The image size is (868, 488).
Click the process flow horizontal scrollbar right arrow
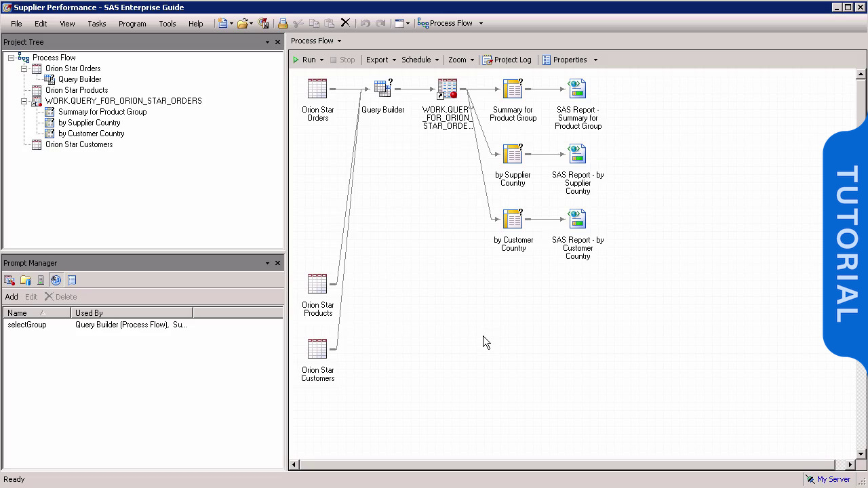[850, 465]
